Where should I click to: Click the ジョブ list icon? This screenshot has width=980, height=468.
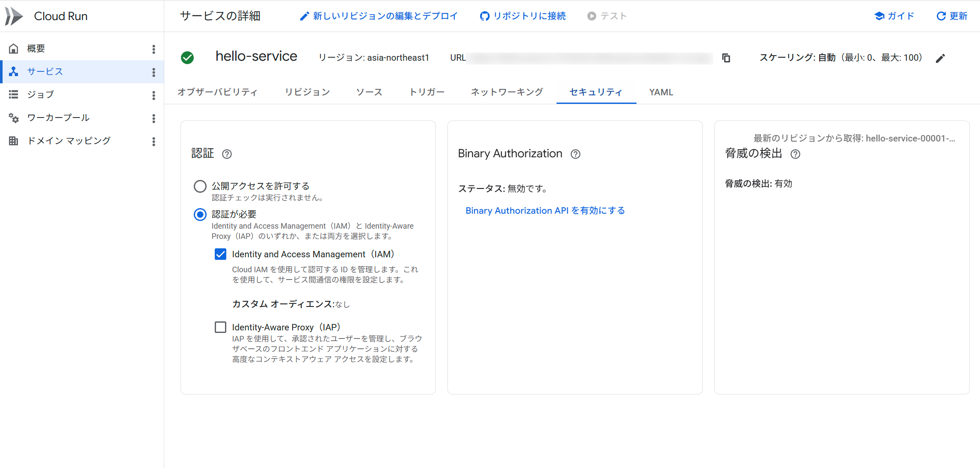point(14,94)
